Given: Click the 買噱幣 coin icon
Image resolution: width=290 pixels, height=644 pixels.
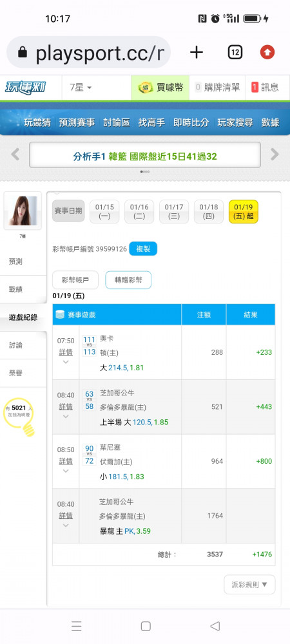Looking at the screenshot, I should (145, 87).
